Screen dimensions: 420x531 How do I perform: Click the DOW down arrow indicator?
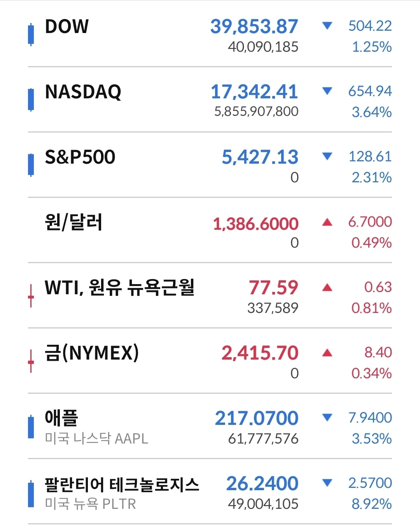tap(327, 26)
